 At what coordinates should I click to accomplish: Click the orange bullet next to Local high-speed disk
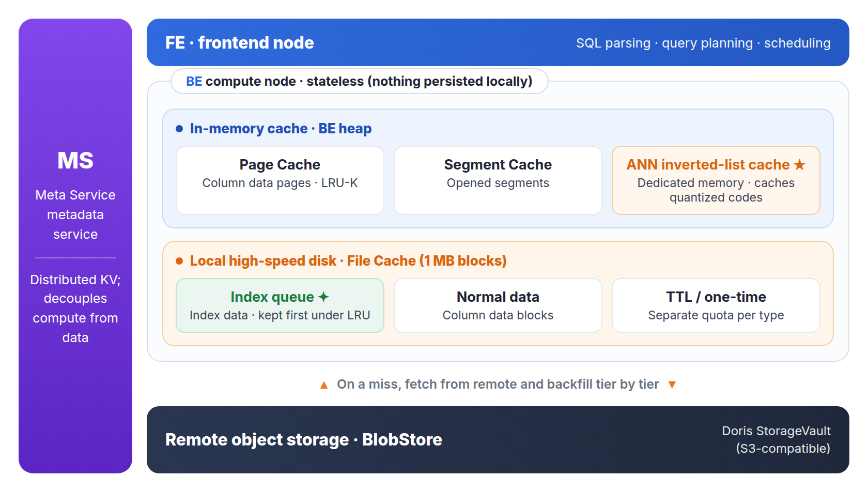pyautogui.click(x=179, y=261)
